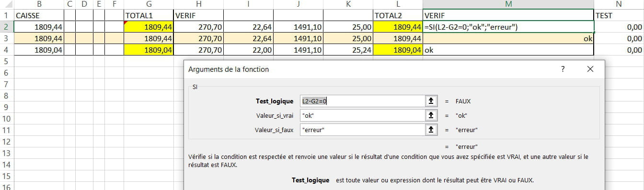644x190 pixels.
Task: Select column E header
Action: coord(99,4)
